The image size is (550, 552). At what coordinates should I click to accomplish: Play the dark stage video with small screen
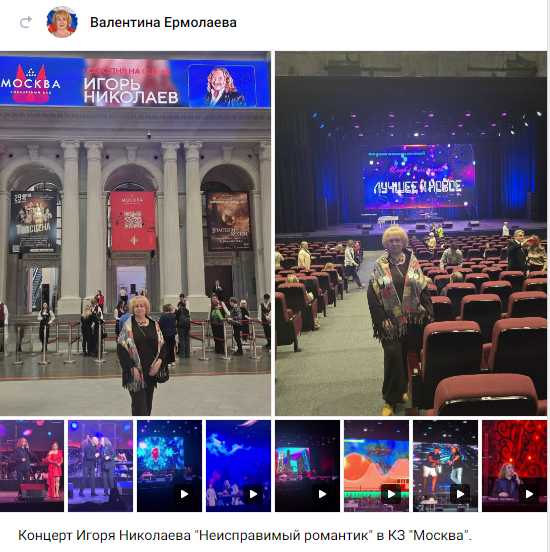307,466
